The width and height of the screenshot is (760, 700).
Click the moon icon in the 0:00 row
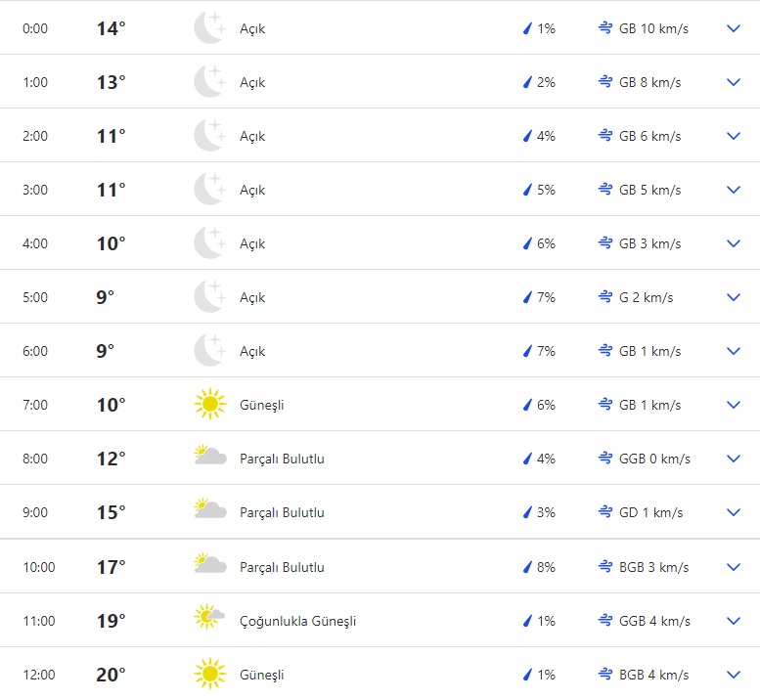[209, 28]
